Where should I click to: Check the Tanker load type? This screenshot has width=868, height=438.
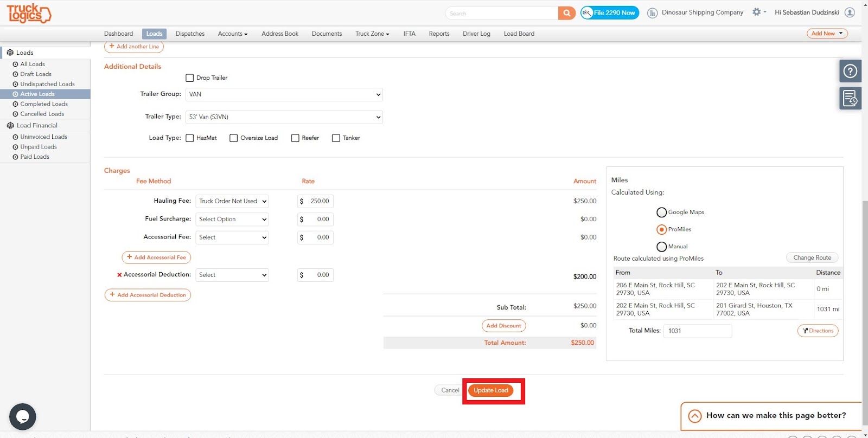tap(336, 138)
